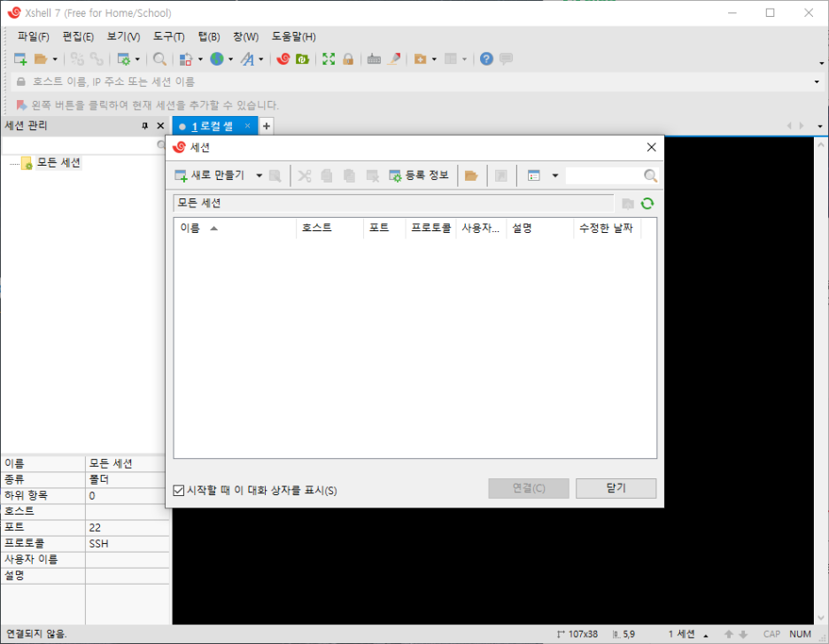Open the 도구(T) menu
829x644 pixels.
point(169,36)
